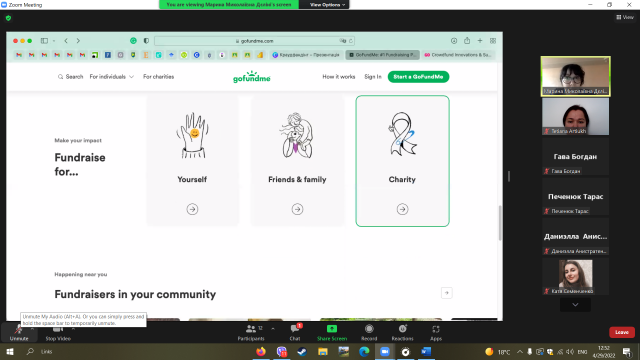This screenshot has height=360, width=640.
Task: Switch layout with the View button
Action: point(625,17)
